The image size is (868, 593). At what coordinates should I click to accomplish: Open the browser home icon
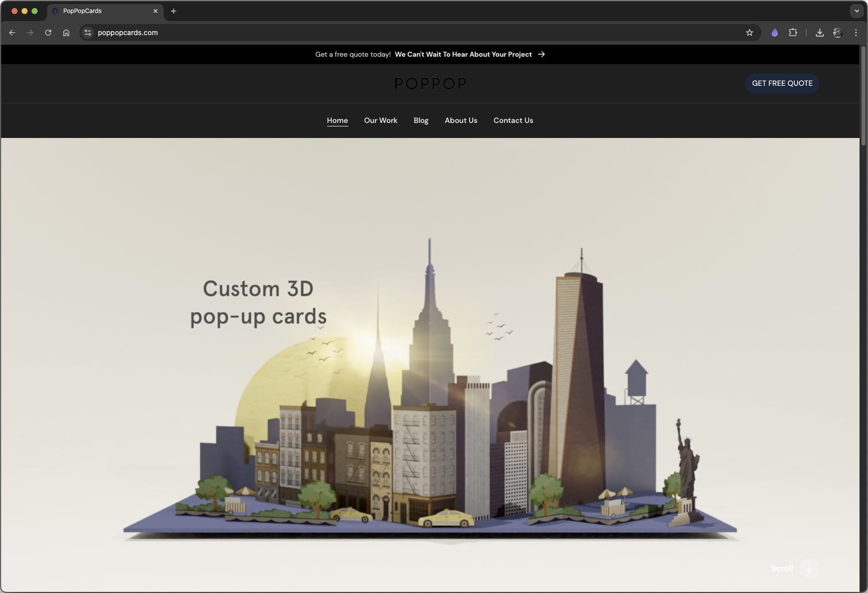[x=66, y=33]
